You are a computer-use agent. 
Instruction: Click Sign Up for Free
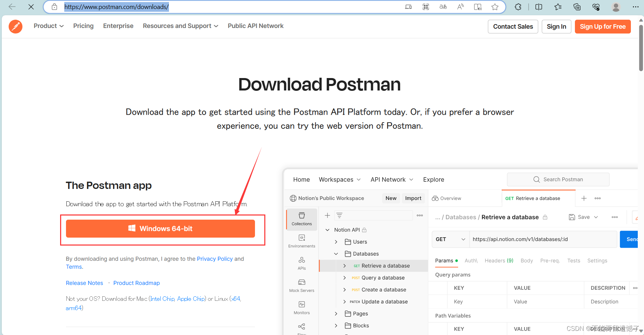click(x=603, y=27)
